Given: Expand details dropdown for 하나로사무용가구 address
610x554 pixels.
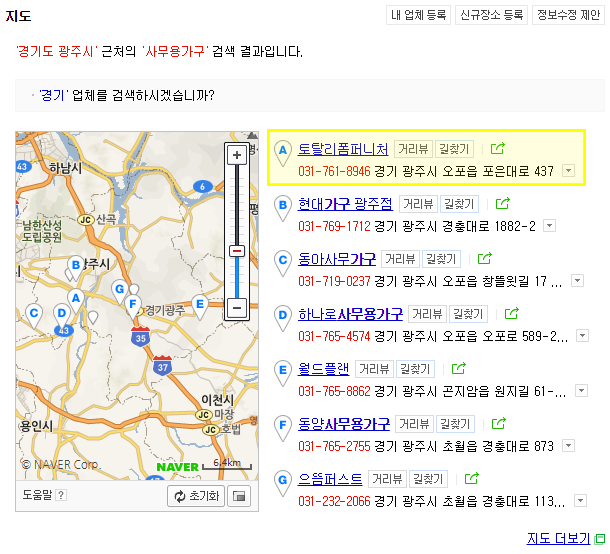Looking at the screenshot, I should coord(582,335).
